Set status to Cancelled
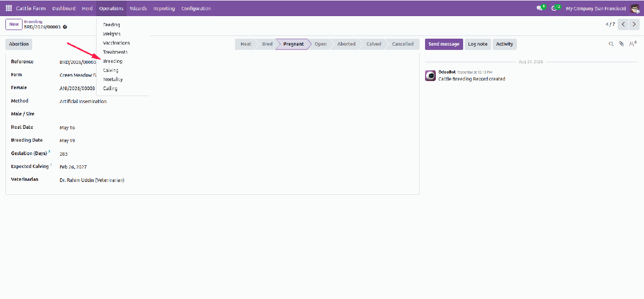 402,44
